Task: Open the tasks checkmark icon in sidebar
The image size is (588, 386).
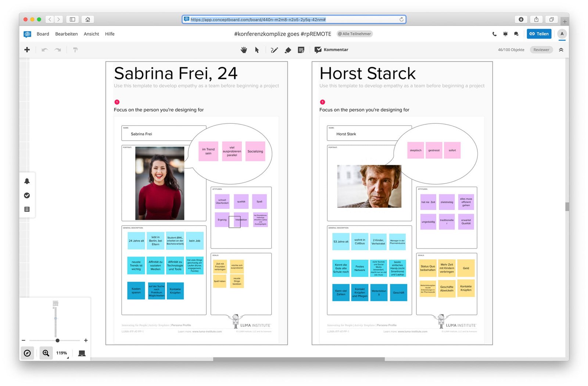Action: pyautogui.click(x=27, y=195)
